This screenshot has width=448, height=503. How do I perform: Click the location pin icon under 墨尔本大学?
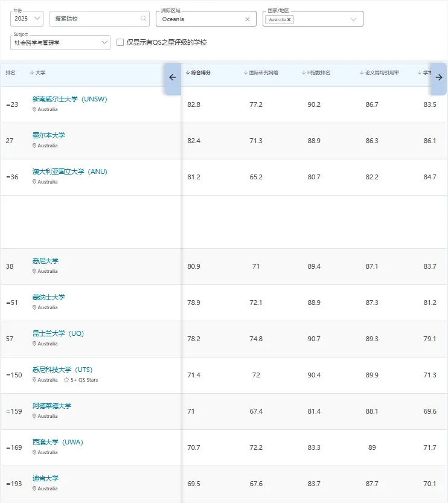[34, 146]
